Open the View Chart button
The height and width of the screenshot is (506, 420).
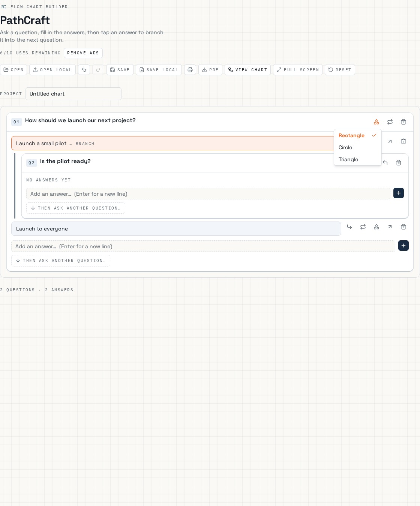click(x=247, y=70)
